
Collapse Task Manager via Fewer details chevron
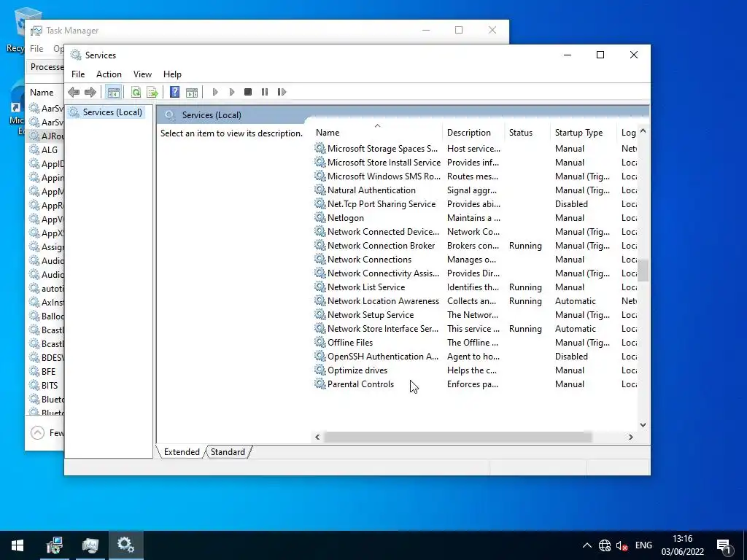click(37, 432)
